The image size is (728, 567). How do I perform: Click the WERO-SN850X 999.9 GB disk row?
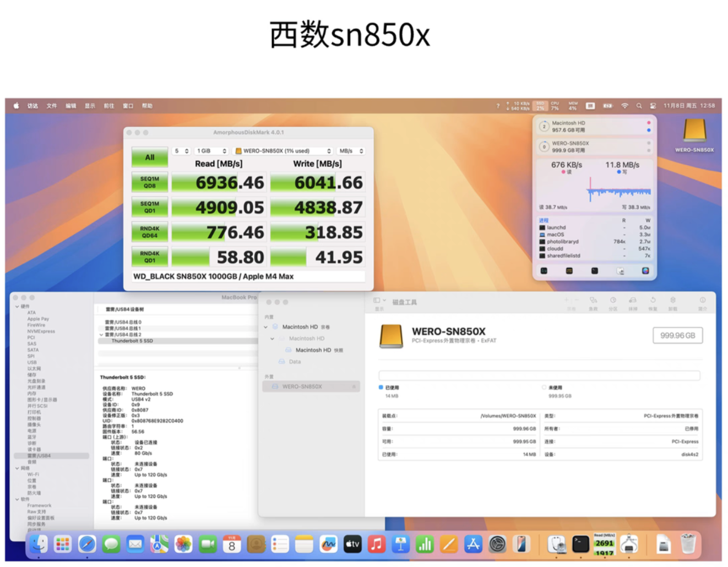[595, 146]
